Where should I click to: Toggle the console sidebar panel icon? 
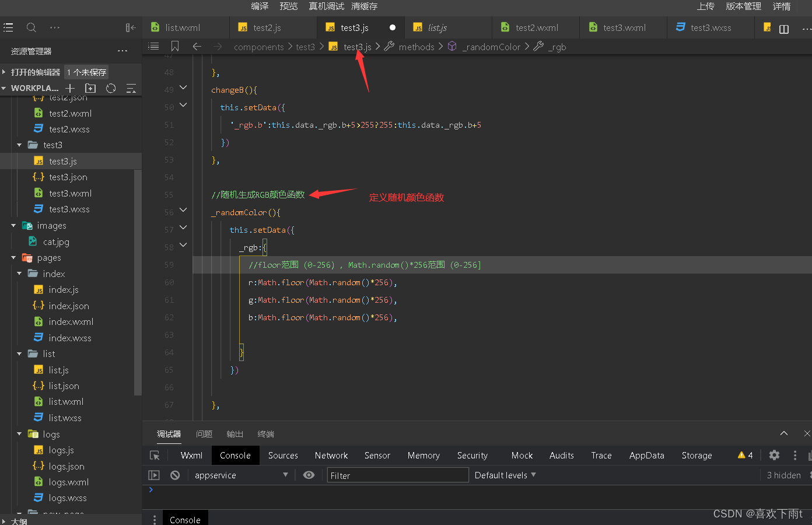tap(154, 475)
